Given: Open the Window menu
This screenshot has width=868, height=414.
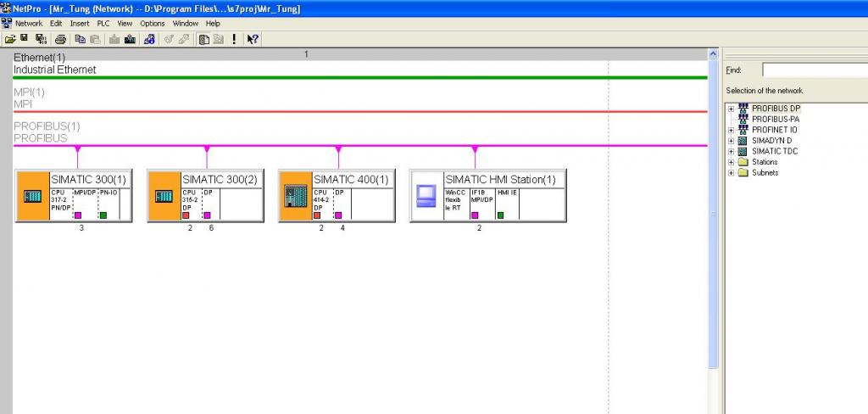Looking at the screenshot, I should [x=186, y=23].
